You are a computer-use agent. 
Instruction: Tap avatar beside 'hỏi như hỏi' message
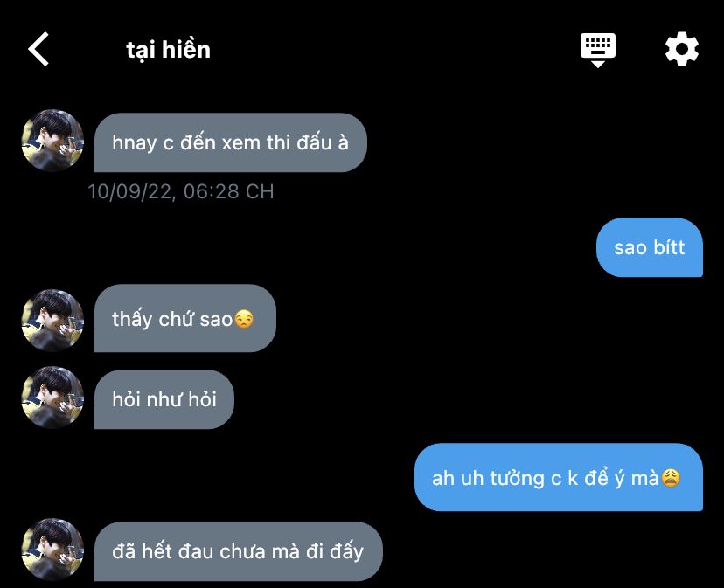pos(52,398)
